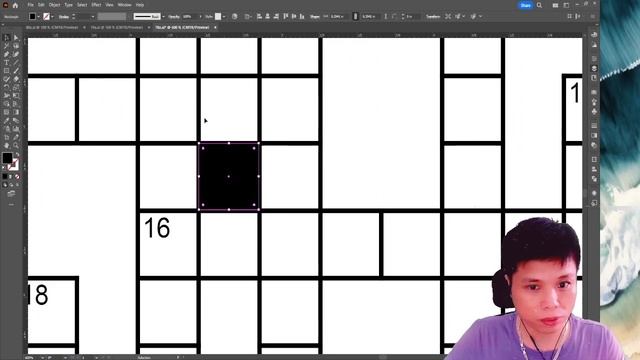
Task: Select the Direct Selection tool
Action: tap(16, 38)
